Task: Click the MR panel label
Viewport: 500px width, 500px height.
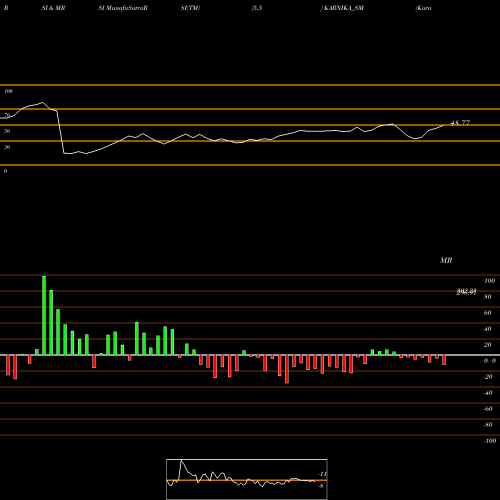Action: pos(446,260)
